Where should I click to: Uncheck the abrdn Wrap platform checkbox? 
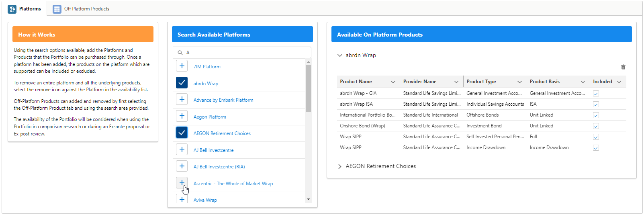coord(182,83)
